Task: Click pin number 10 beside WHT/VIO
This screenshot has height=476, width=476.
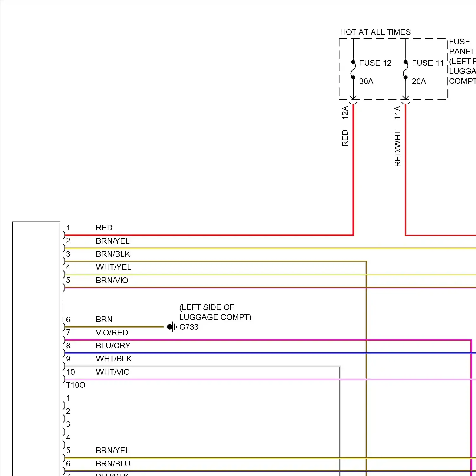Action: [x=70, y=372]
